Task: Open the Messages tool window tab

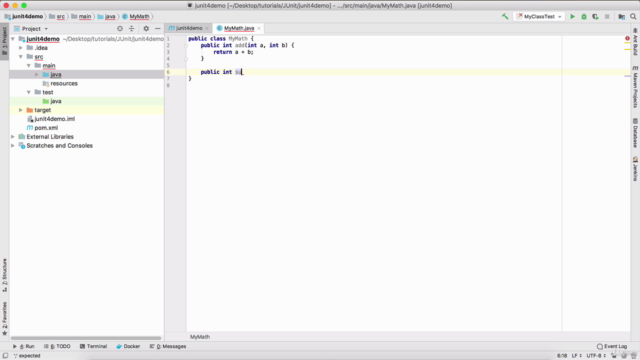Action: click(x=168, y=346)
